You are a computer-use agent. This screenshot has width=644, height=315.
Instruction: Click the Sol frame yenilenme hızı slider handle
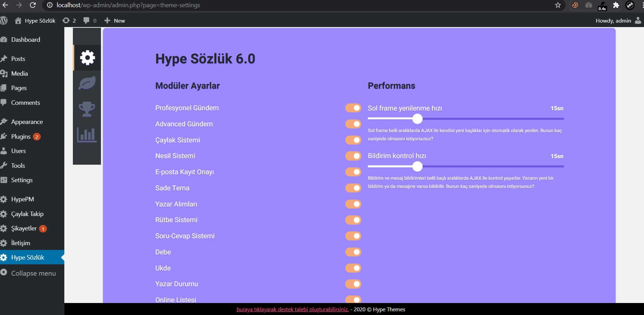click(417, 119)
